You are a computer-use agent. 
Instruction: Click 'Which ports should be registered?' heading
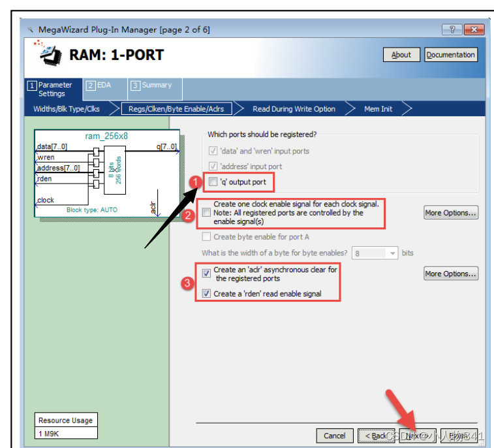[262, 135]
